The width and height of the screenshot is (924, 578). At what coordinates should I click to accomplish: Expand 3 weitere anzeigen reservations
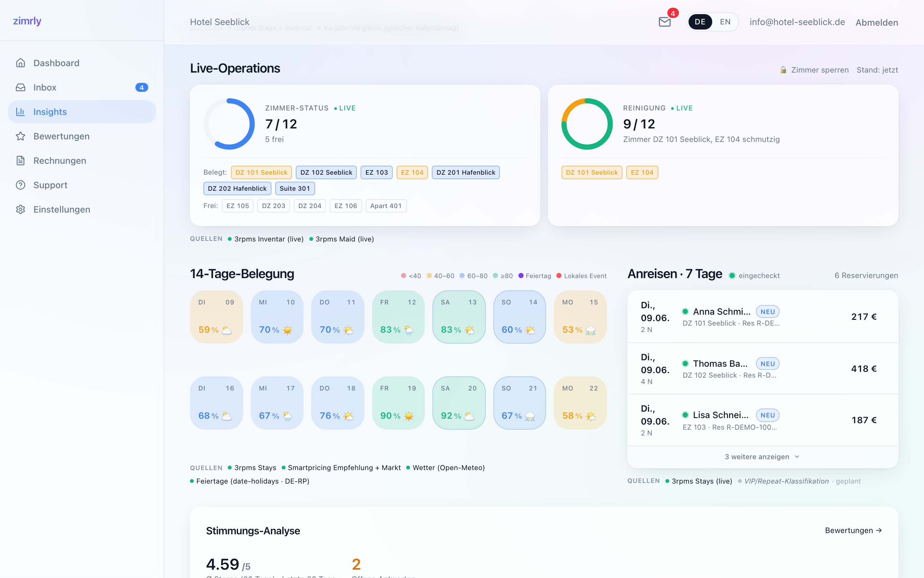tap(762, 457)
